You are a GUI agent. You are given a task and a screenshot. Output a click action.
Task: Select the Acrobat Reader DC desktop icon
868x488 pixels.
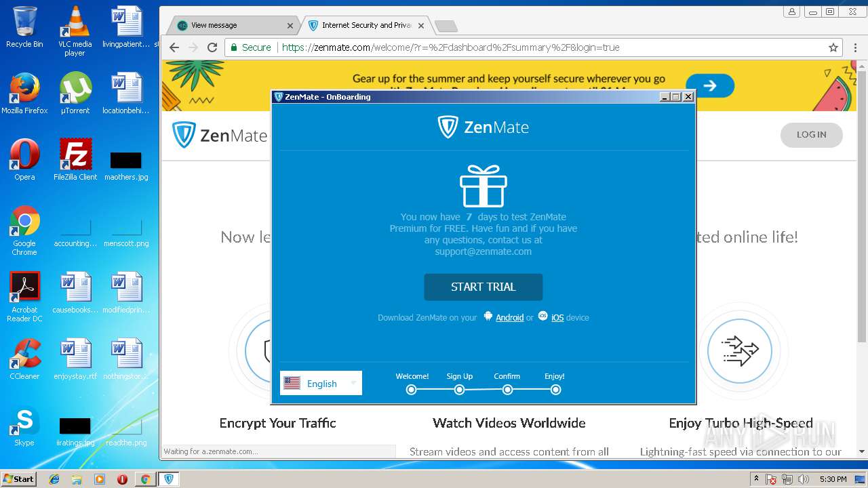click(x=24, y=298)
